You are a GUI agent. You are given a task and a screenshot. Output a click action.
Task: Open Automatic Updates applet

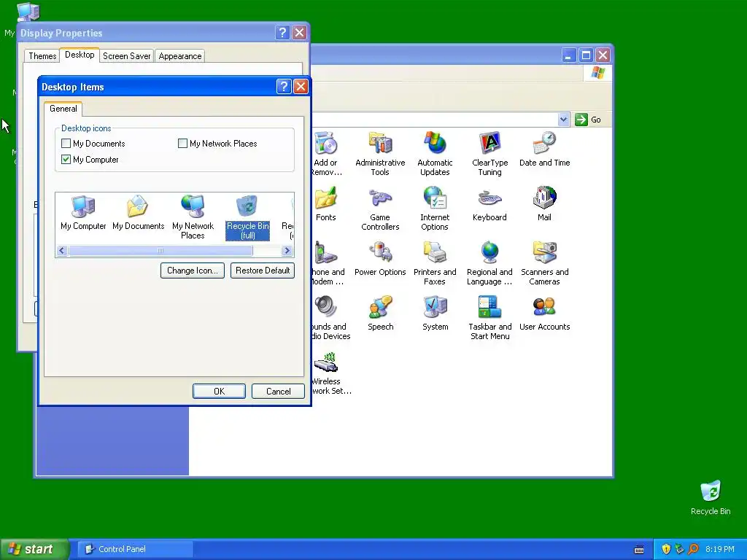(435, 153)
